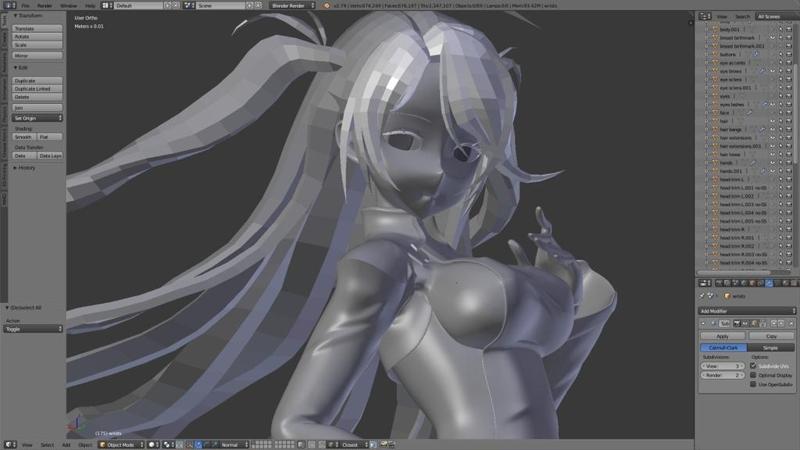Open the properties editor type icon

point(705,283)
